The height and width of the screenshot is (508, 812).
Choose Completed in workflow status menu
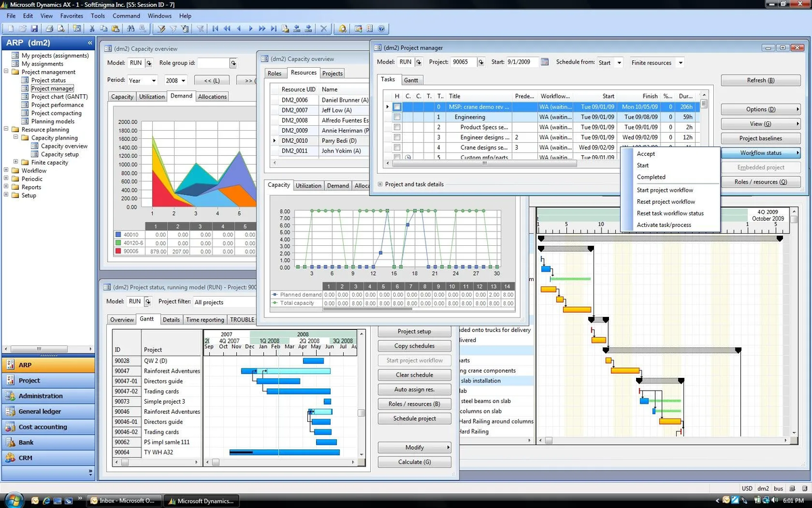651,177
